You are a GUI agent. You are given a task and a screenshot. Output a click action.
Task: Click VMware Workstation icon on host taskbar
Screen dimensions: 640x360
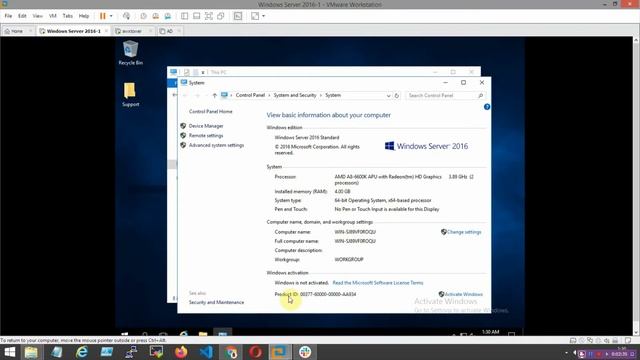(x=280, y=352)
